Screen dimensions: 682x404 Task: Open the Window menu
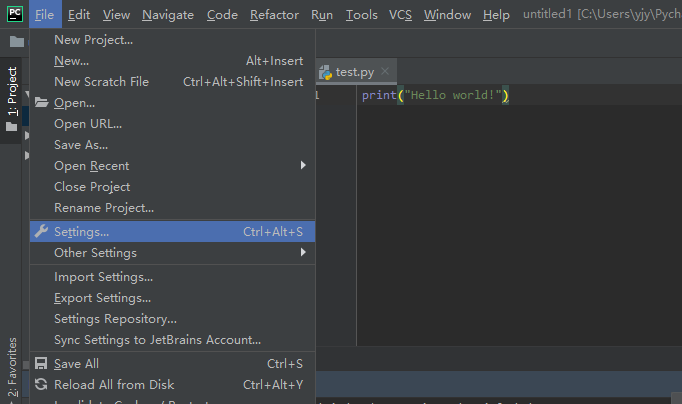pos(447,15)
